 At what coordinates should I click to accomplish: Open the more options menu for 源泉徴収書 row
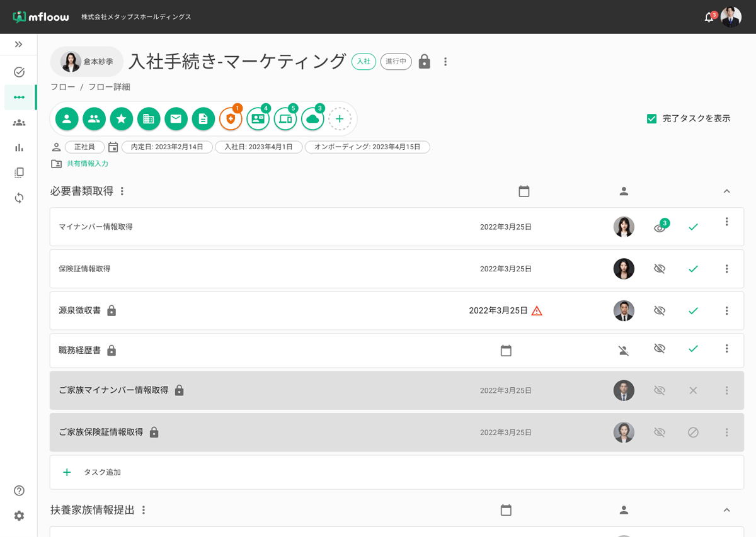tap(726, 310)
